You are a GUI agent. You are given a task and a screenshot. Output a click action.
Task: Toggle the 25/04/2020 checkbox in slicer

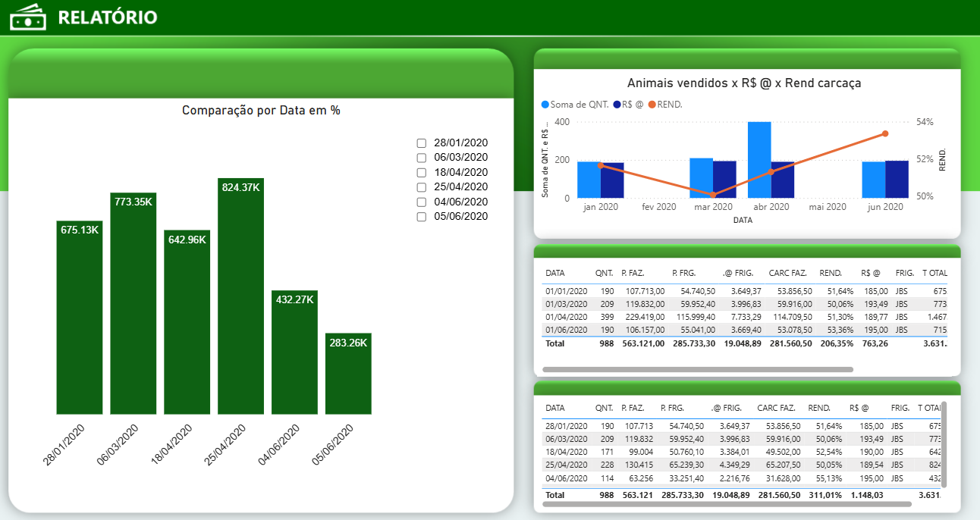click(422, 187)
